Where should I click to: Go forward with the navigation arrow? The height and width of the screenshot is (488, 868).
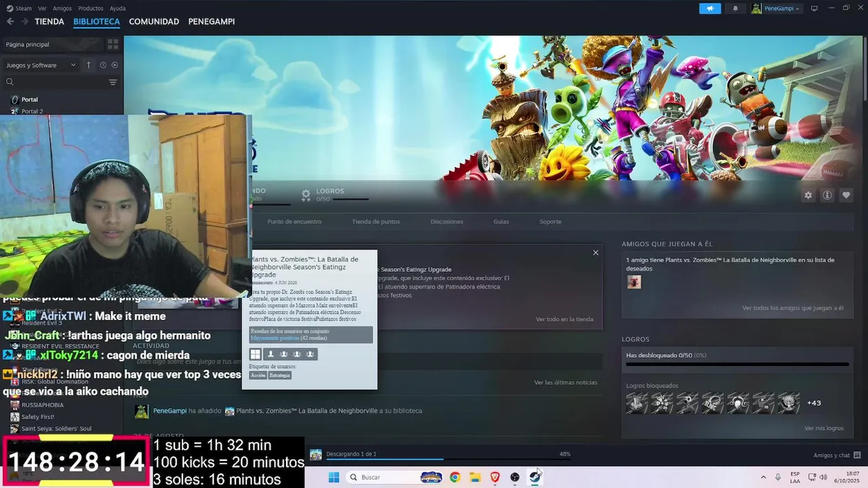click(25, 22)
